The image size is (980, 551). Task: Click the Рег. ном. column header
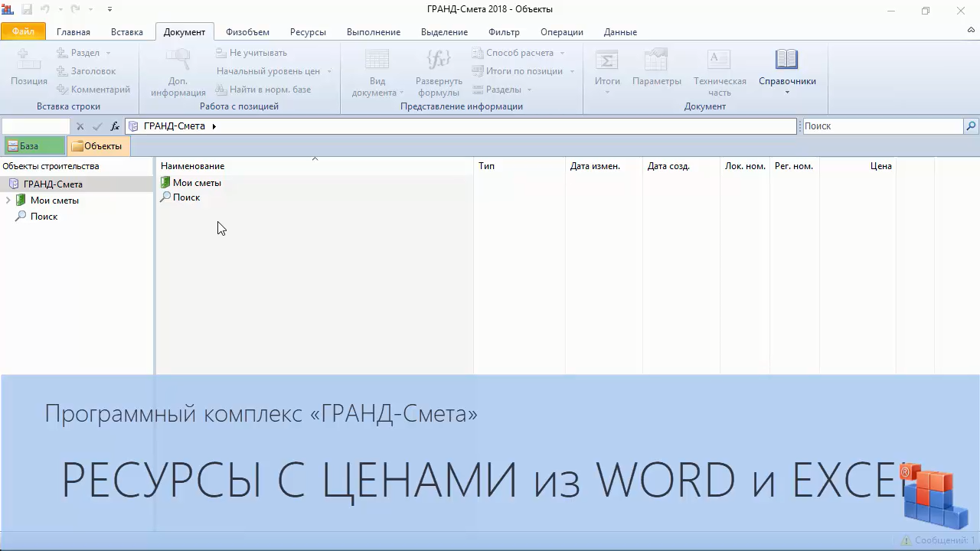(795, 166)
